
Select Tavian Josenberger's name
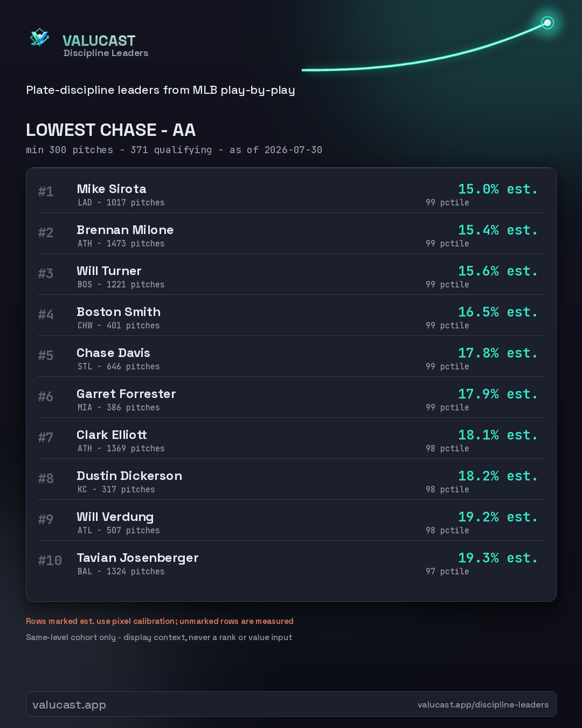click(x=137, y=558)
